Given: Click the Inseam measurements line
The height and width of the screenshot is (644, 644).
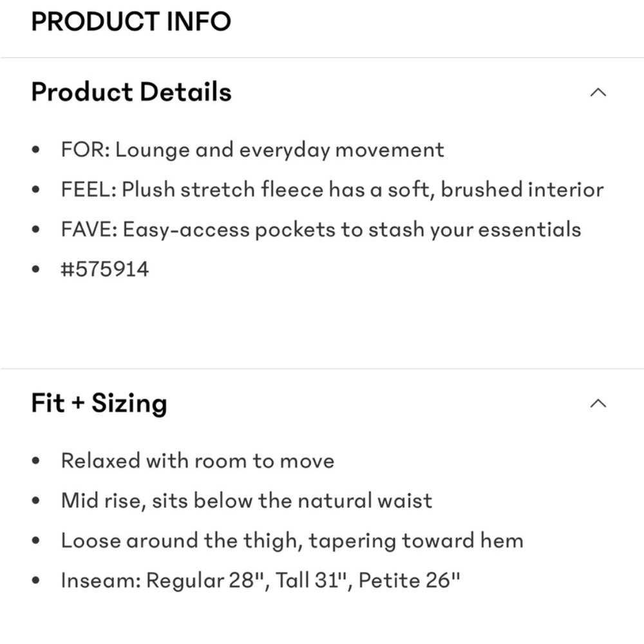Looking at the screenshot, I should [260, 580].
